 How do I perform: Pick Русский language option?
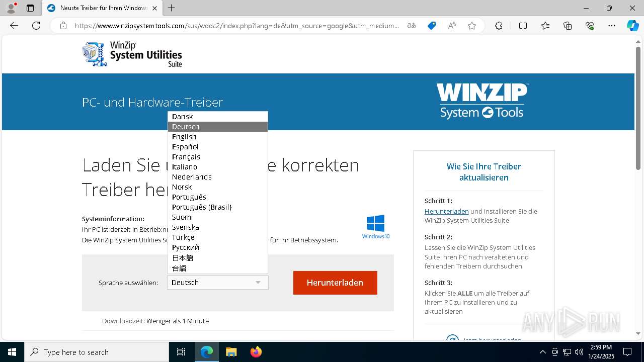tap(217, 247)
